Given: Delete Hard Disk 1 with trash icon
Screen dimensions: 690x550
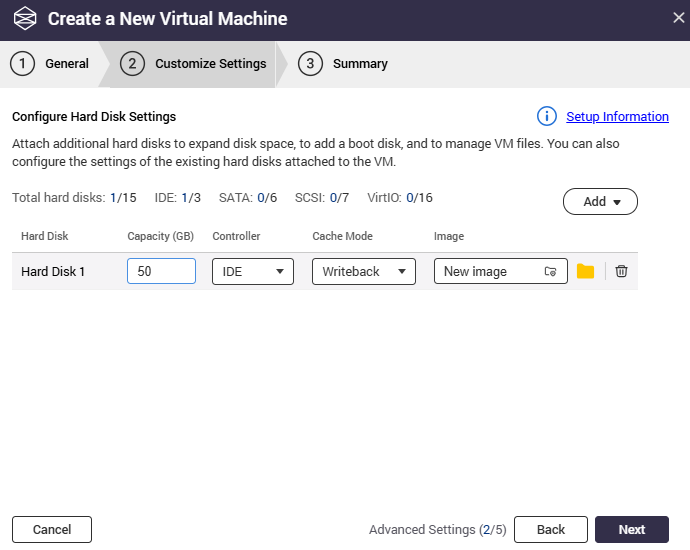Looking at the screenshot, I should pyautogui.click(x=621, y=271).
